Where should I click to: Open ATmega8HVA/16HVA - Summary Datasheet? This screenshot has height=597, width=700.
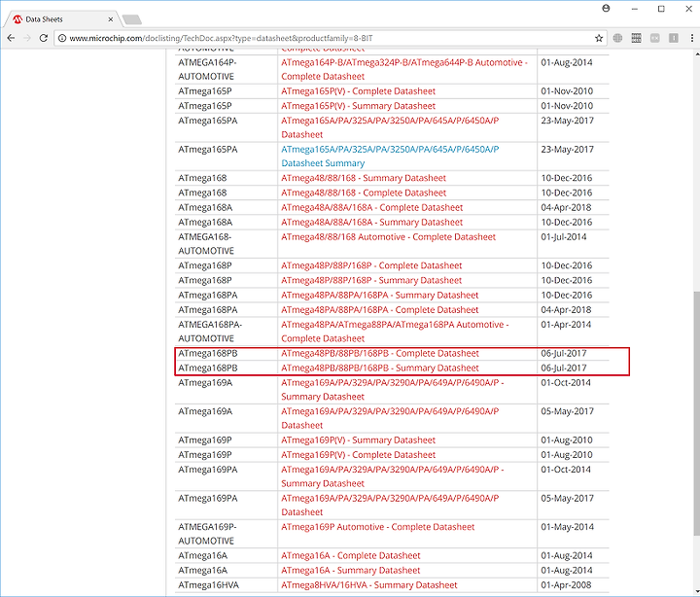click(369, 585)
